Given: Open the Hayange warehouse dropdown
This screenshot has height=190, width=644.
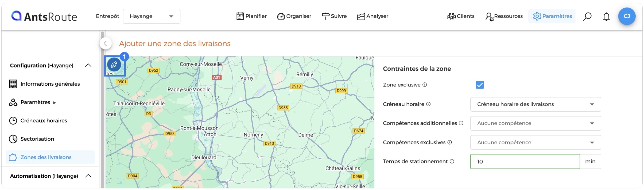Looking at the screenshot, I should point(152,16).
